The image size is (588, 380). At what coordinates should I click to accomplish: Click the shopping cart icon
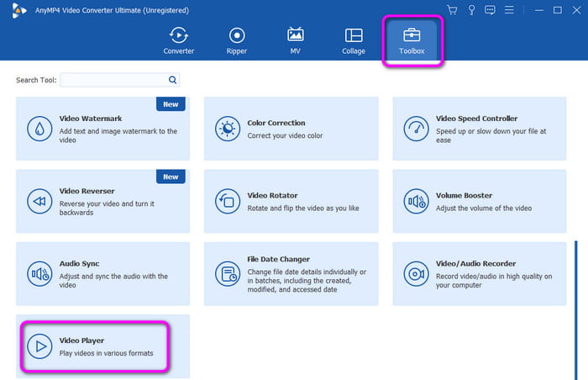coord(452,10)
